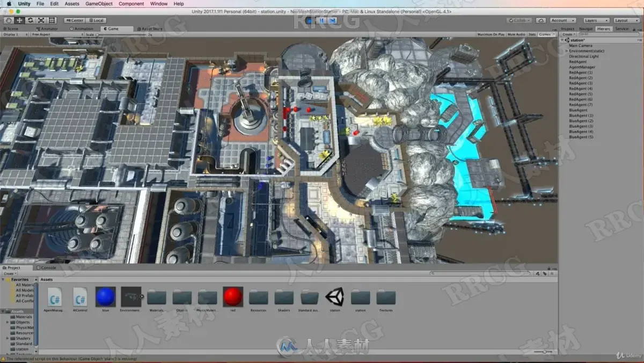The image size is (644, 363).
Task: Open the GameObject menu
Action: coord(99,4)
